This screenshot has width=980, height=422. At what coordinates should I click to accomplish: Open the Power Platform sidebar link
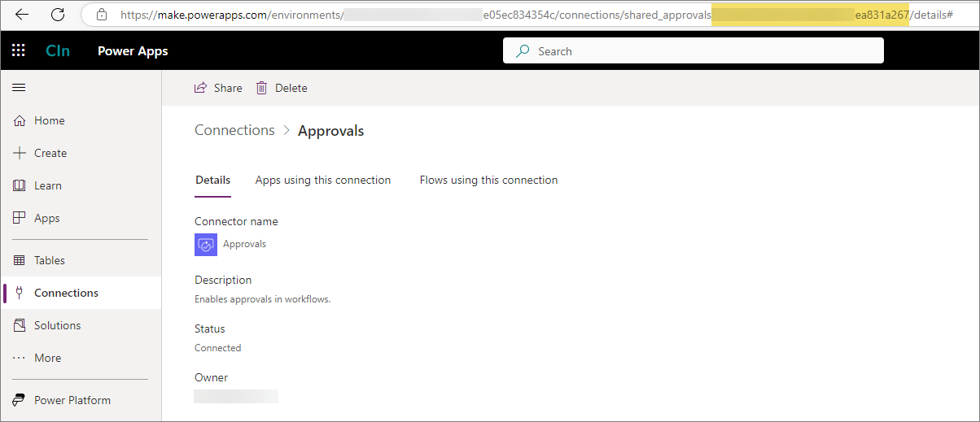click(81, 400)
